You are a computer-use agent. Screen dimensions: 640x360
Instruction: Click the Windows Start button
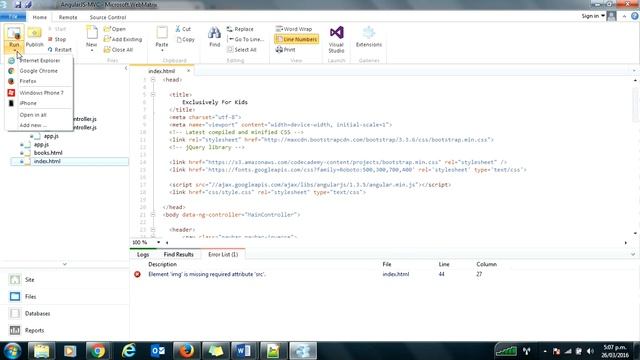(x=12, y=351)
